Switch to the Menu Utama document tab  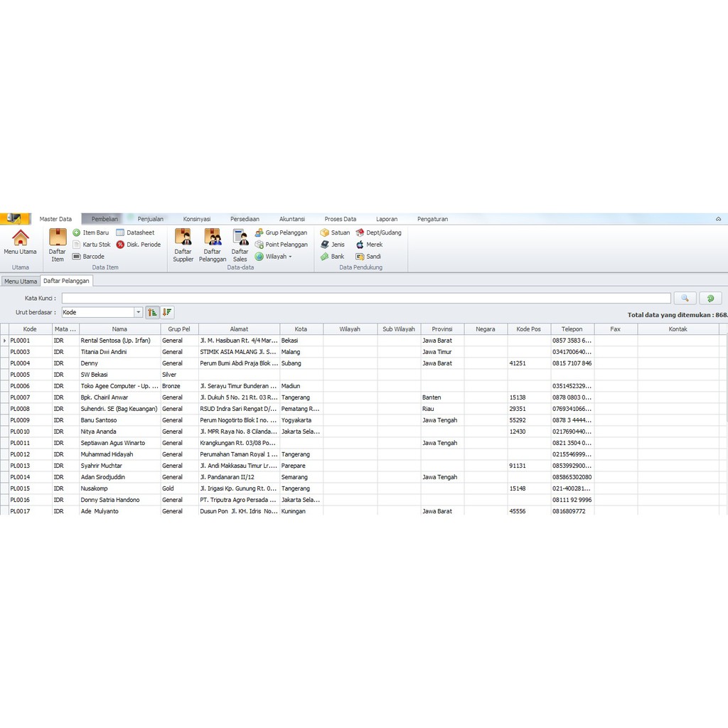coord(20,282)
